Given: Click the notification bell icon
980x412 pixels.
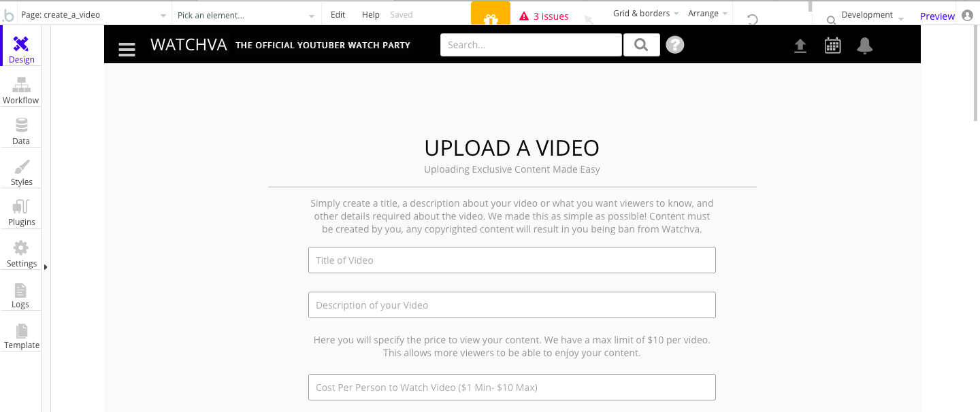Looking at the screenshot, I should coord(864,46).
